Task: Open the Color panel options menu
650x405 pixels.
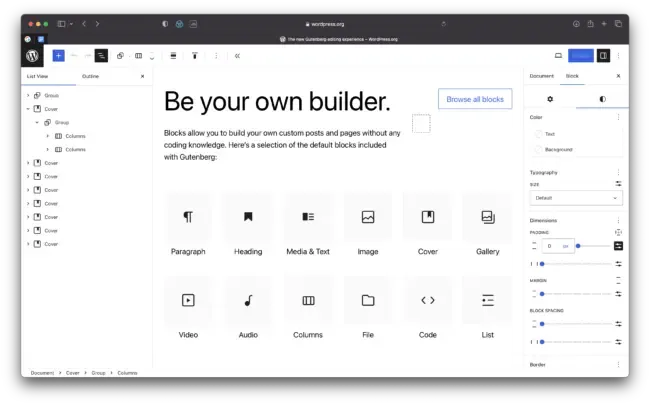Action: [x=618, y=117]
